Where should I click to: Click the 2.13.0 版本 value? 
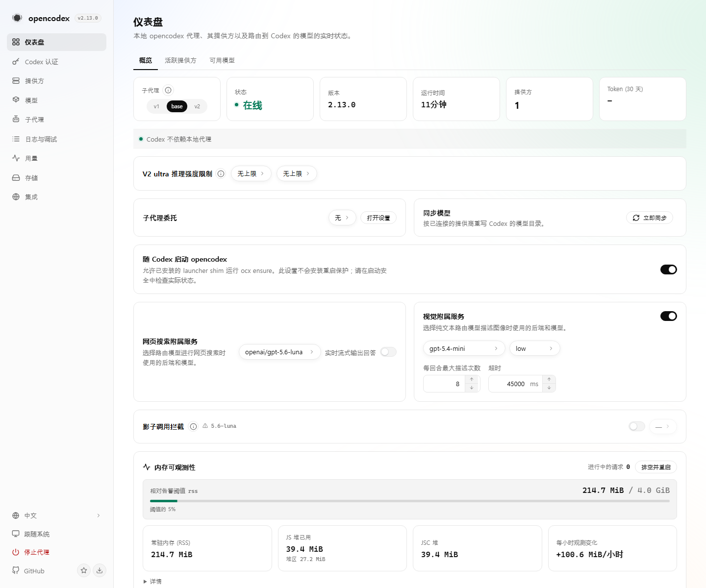(x=342, y=105)
